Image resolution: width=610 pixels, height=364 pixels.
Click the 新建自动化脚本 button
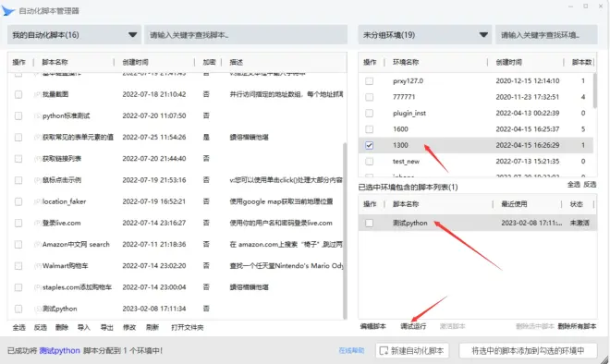click(x=412, y=351)
